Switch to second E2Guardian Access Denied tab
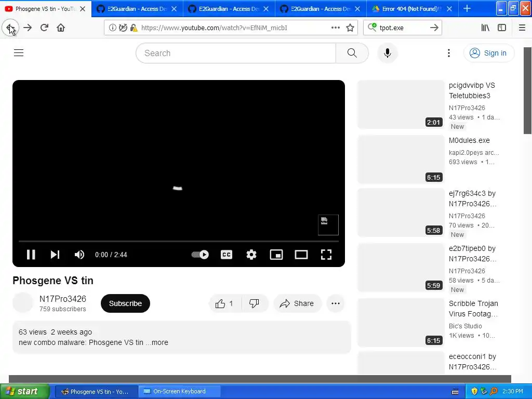 tap(229, 9)
